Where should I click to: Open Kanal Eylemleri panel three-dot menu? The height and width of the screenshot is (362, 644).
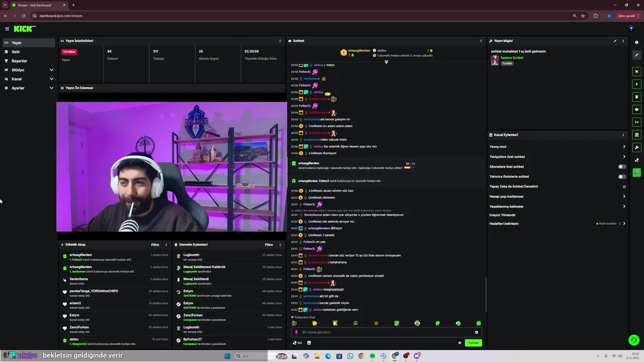(623, 135)
